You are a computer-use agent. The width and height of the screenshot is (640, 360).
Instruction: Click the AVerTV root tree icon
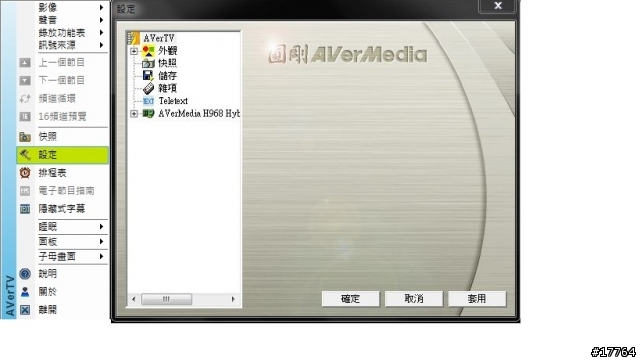pyautogui.click(x=133, y=38)
